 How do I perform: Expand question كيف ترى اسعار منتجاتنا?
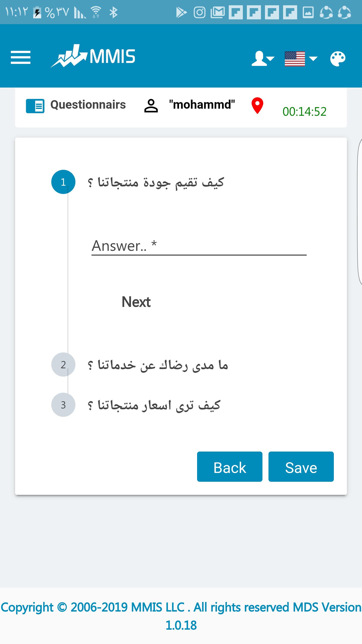point(154,405)
